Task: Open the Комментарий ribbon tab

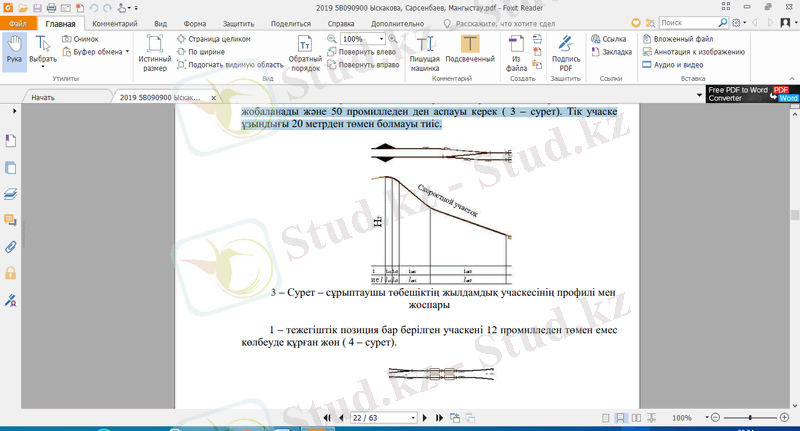Action: (115, 22)
